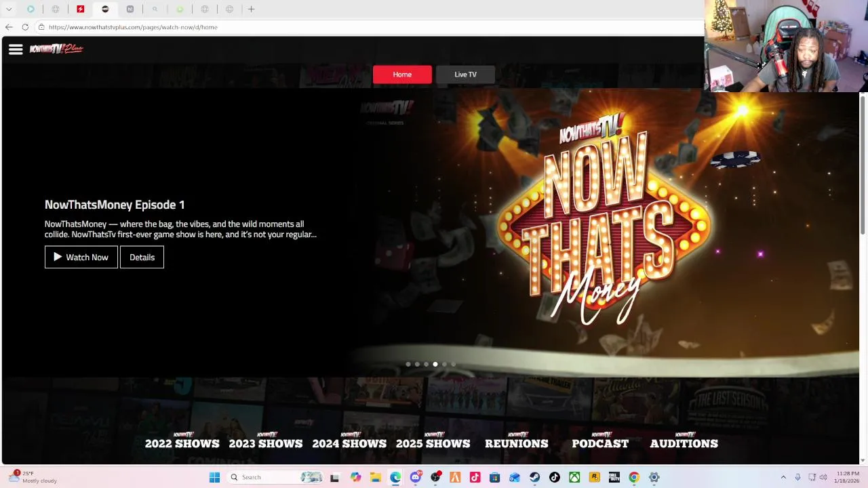This screenshot has width=868, height=488.
Task: Open Call of Duty from the taskbar
Action: [x=614, y=477]
